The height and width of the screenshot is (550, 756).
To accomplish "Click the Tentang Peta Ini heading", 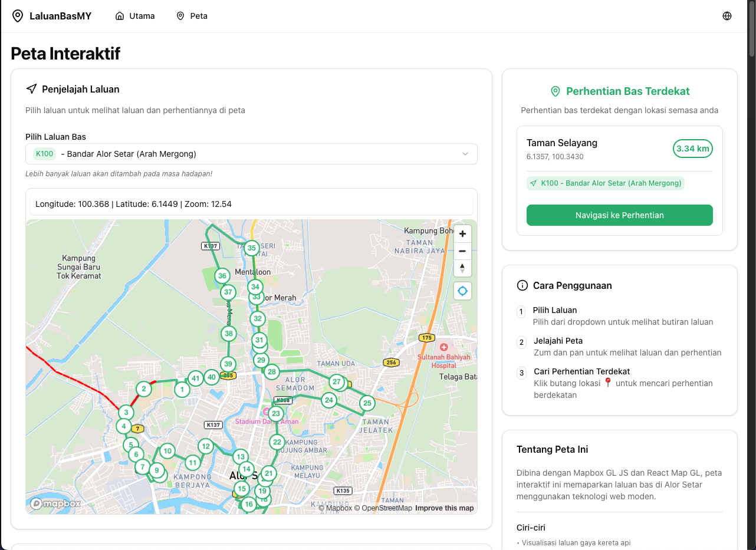I will (552, 449).
